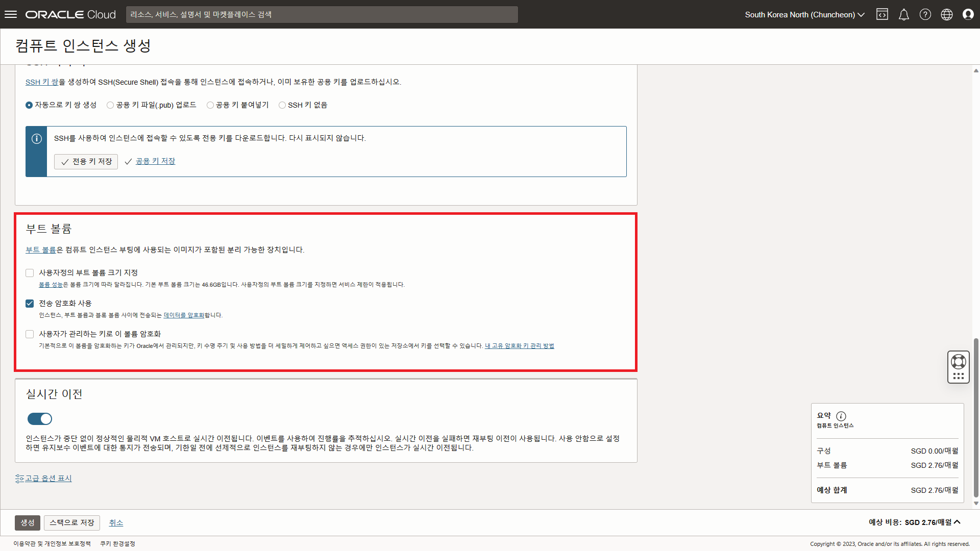Viewport: 980px width, 551px height.
Task: Check encrypt volume with customer-managed key
Action: [30, 334]
